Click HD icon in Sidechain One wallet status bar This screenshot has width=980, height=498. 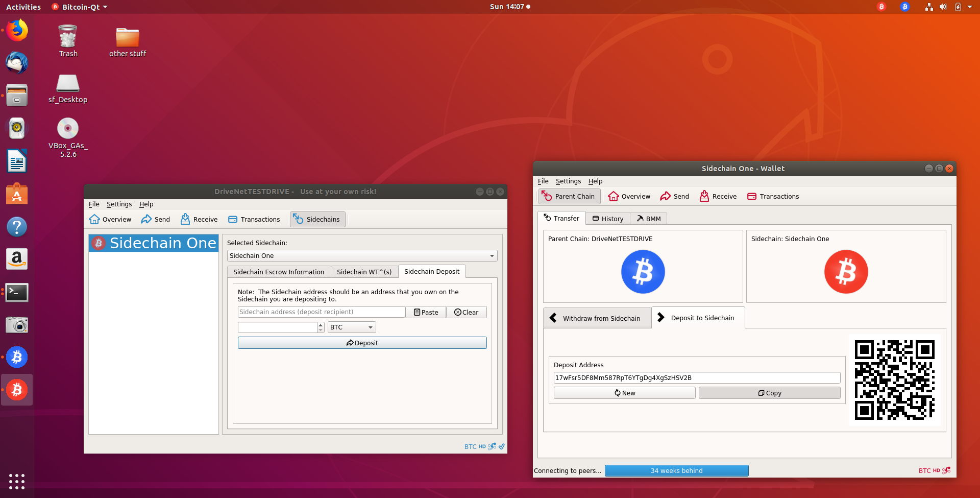pos(936,470)
